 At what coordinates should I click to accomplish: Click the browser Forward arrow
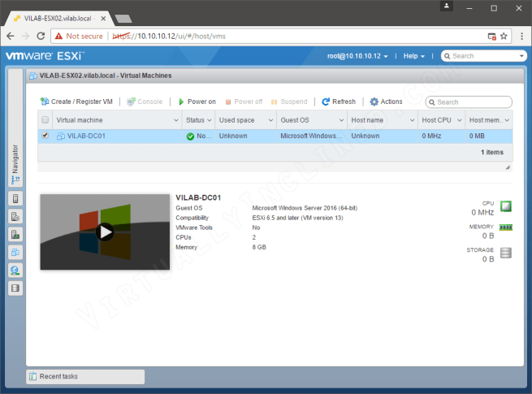25,36
